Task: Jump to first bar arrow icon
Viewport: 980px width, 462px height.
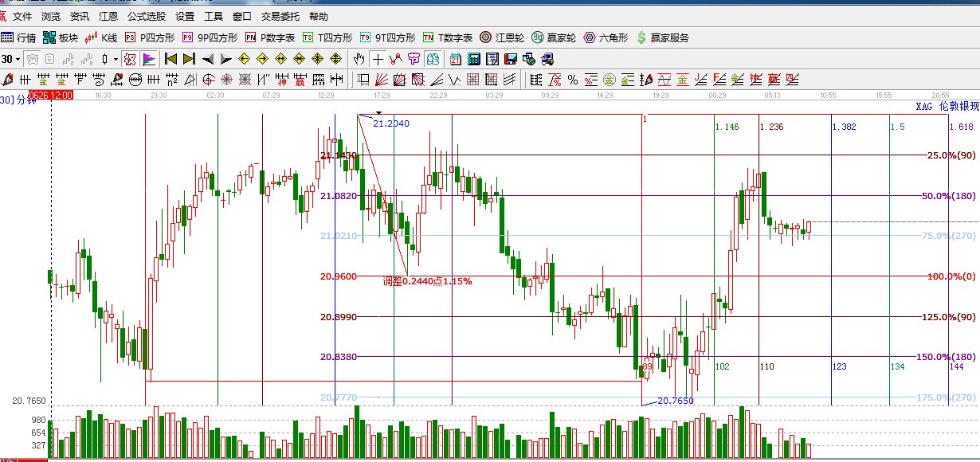Action: 170,59
